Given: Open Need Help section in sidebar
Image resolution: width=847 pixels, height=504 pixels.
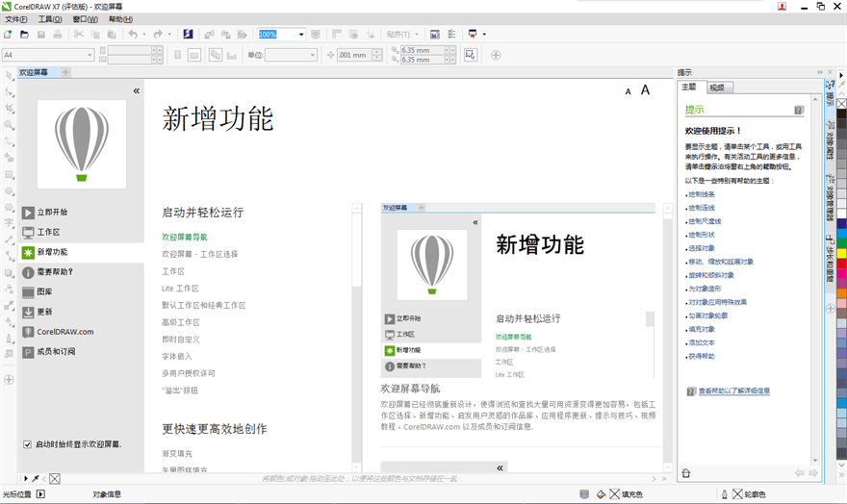Looking at the screenshot, I should pos(47,272).
